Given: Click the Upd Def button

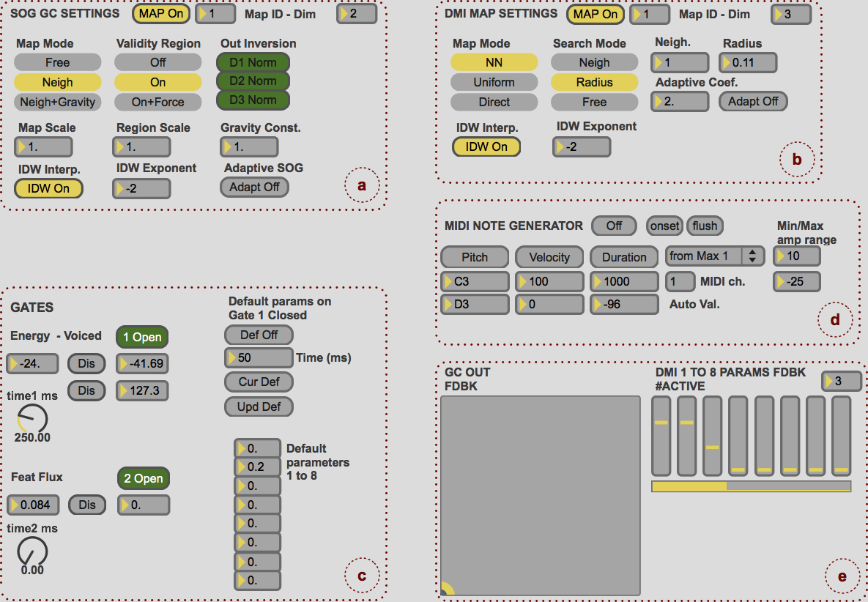Looking at the screenshot, I should [259, 406].
